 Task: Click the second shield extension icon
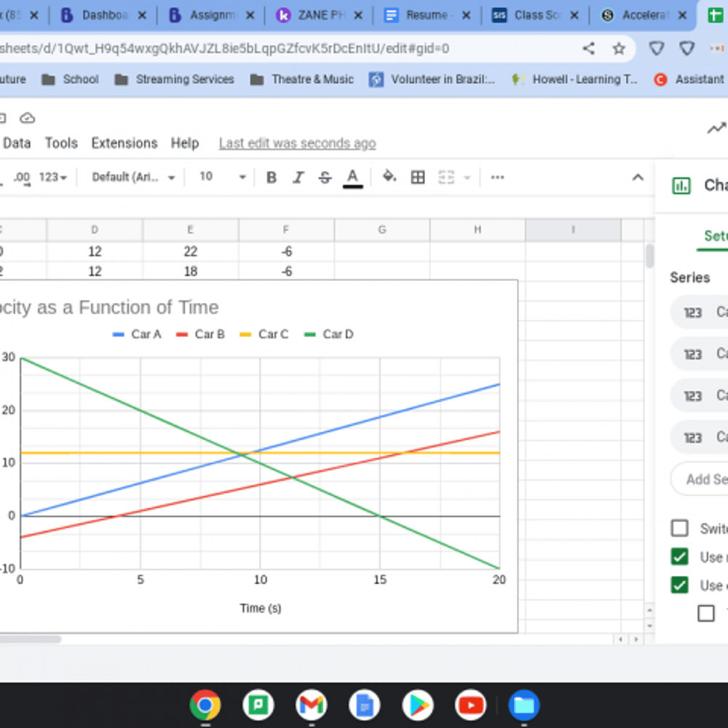pos(687,48)
